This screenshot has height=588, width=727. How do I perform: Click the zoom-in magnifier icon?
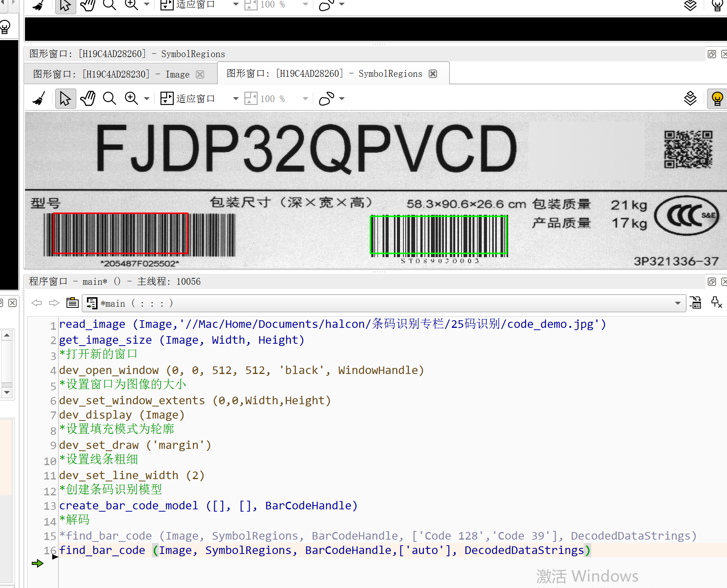tap(131, 98)
